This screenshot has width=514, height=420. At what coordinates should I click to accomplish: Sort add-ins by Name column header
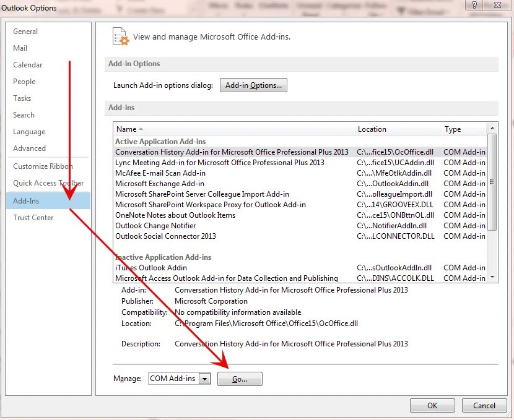point(234,129)
